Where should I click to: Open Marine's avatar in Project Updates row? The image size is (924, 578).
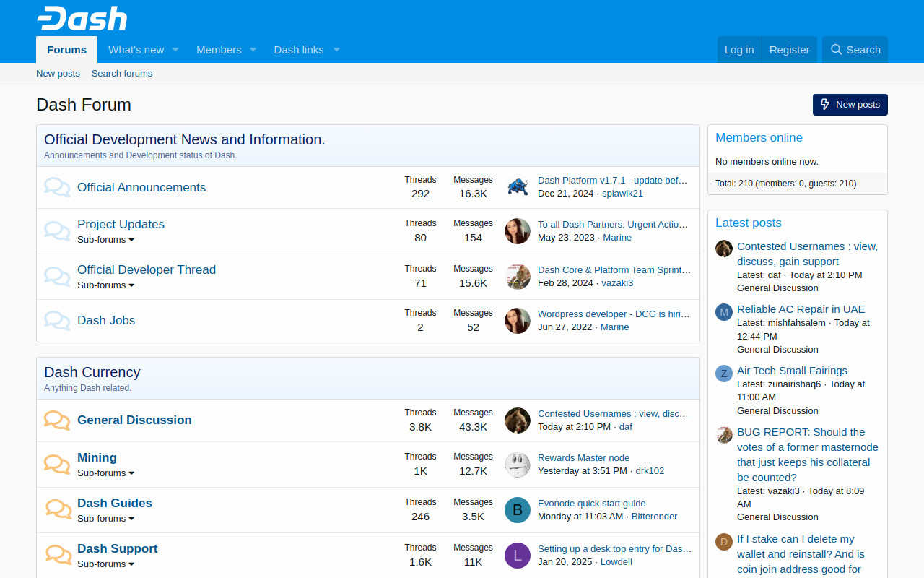point(518,231)
